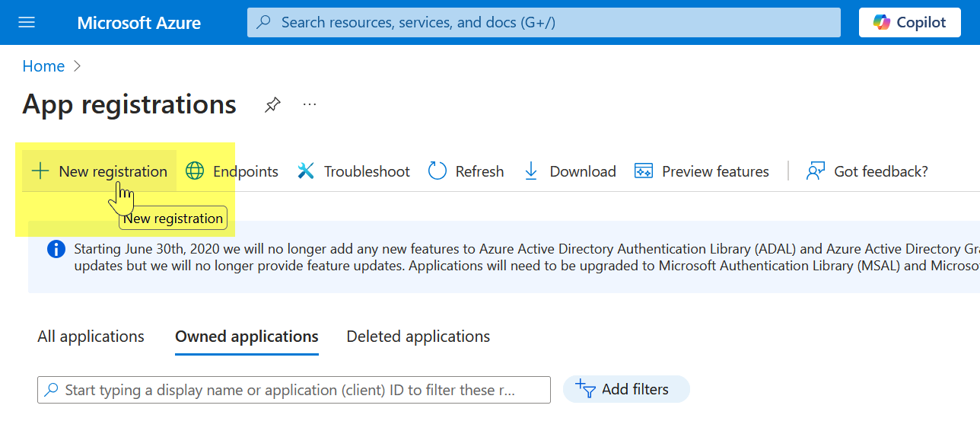The image size is (980, 434).
Task: Click the ADAL deprecation notice text
Action: pyautogui.click(x=527, y=257)
